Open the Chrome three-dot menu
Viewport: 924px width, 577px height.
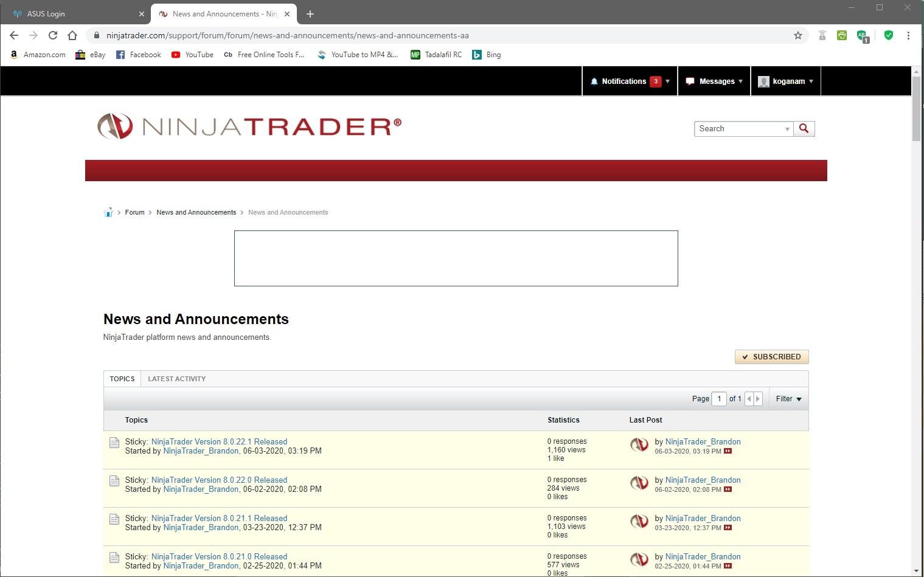(908, 35)
